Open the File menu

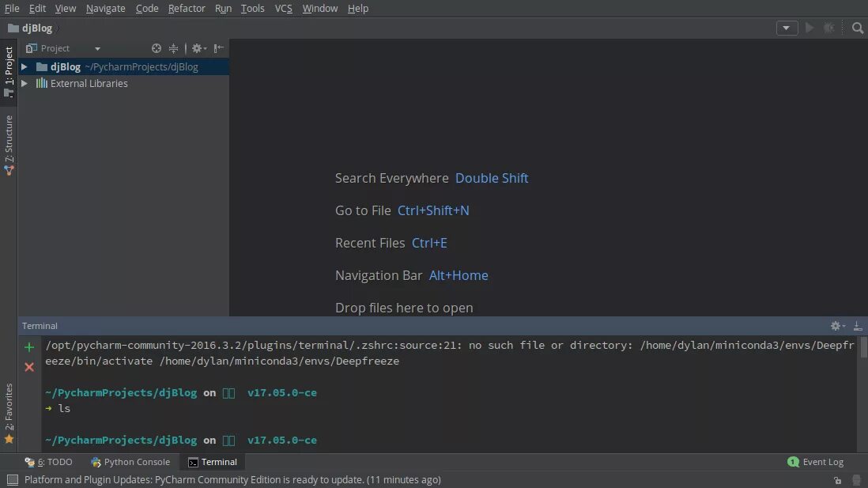click(12, 9)
